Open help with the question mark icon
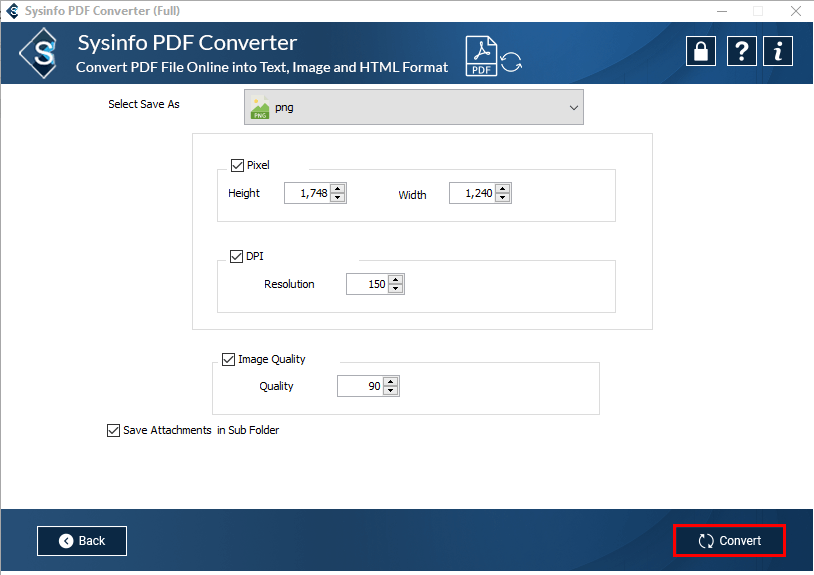Screen dimensions: 814x575 tap(741, 51)
